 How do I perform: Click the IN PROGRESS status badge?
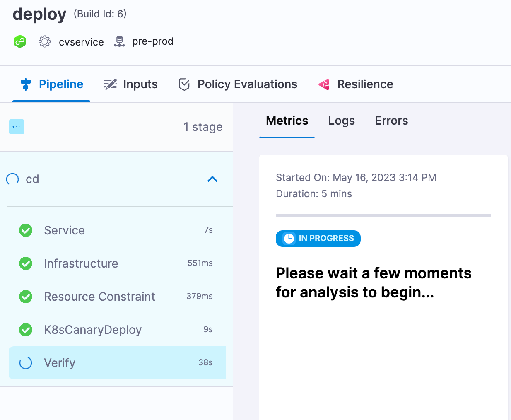coord(318,239)
